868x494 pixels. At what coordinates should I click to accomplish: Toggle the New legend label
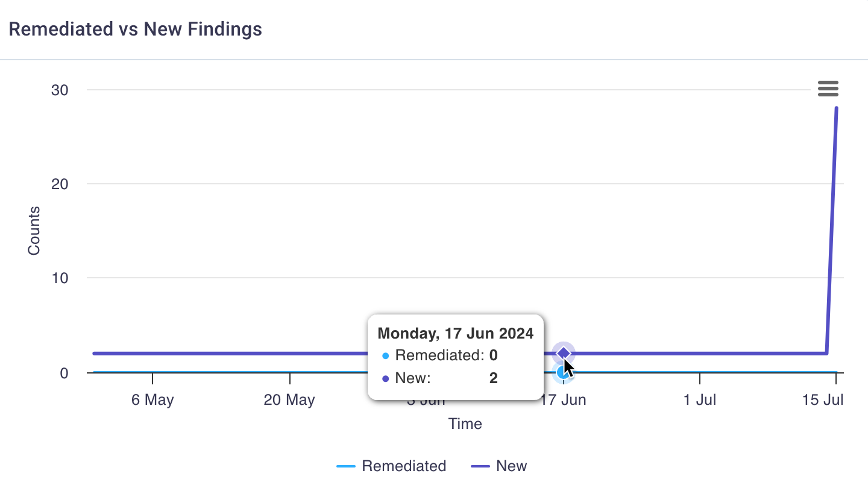511,466
